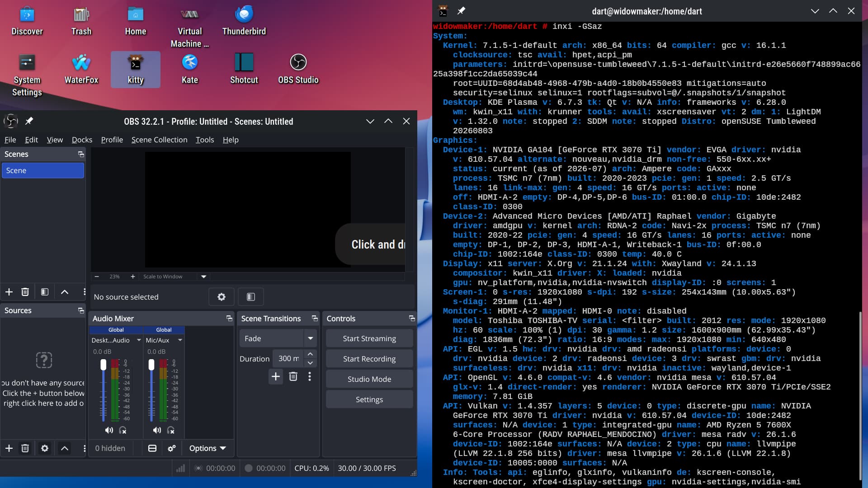Open the Fade transition dropdown

coord(278,338)
